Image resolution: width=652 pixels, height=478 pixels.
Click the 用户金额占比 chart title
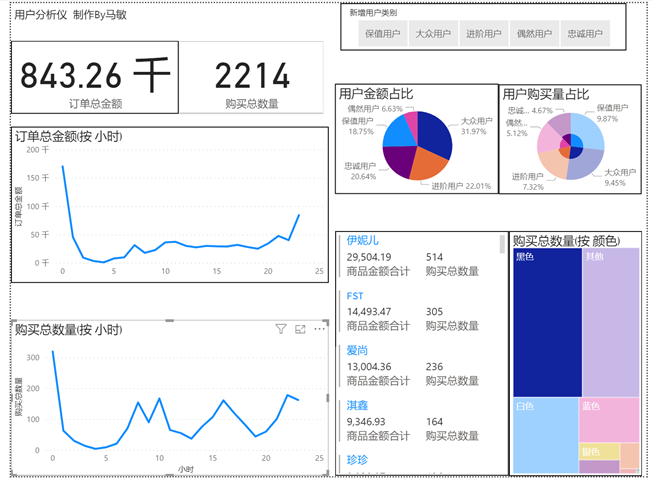click(x=376, y=94)
